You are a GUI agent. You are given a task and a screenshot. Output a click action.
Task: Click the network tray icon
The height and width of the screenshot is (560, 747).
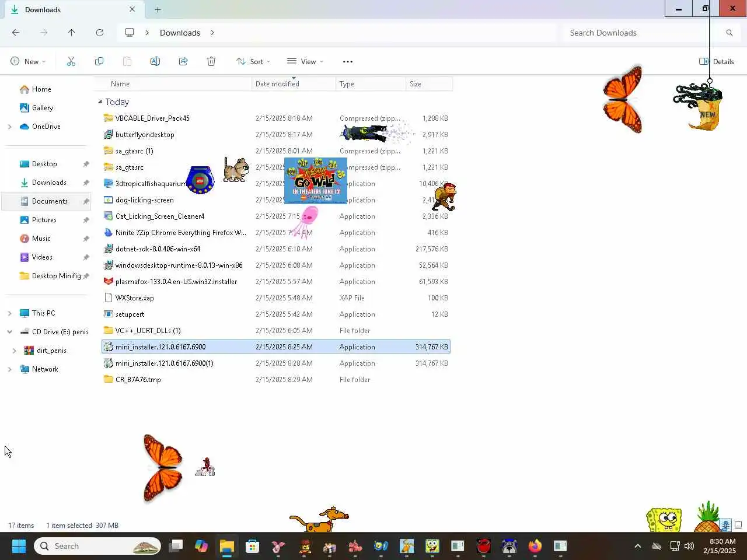click(x=675, y=546)
